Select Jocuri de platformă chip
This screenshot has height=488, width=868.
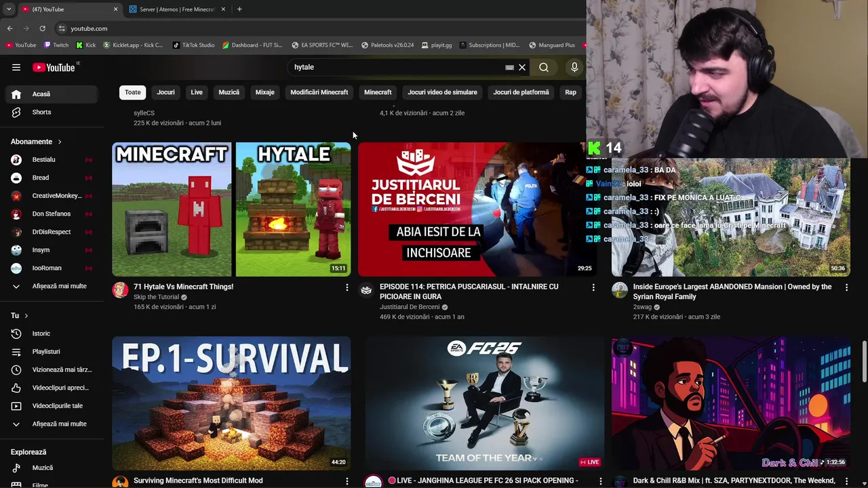[521, 92]
